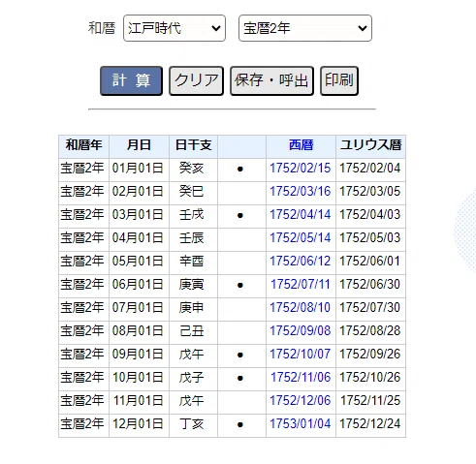Click Julian date 1752/10/26
476x464 pixels.
tap(370, 378)
